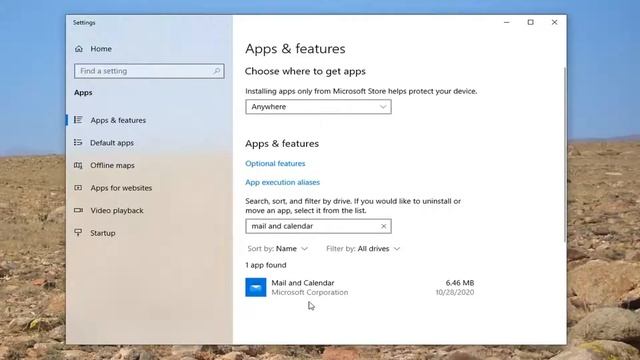Viewport: 640px width, 360px height.
Task: Click the Apps & features sidebar icon
Action: (78, 120)
